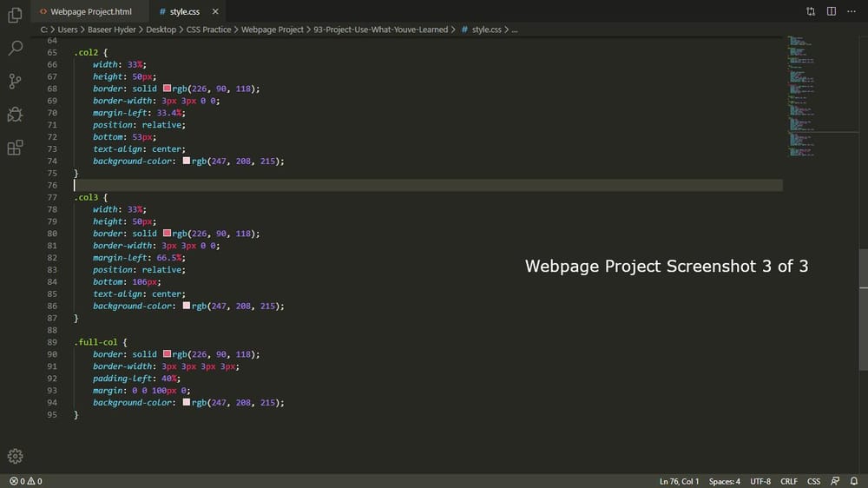This screenshot has width=868, height=488.
Task: Click margin-left: 66.5% on line 82
Action: tap(139, 258)
